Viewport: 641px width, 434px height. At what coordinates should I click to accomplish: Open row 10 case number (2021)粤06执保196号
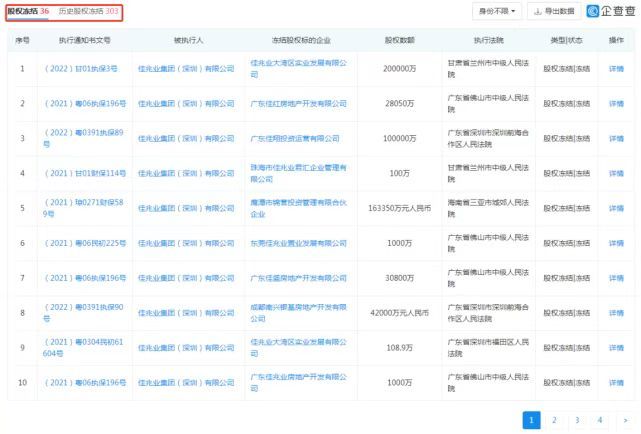85,383
